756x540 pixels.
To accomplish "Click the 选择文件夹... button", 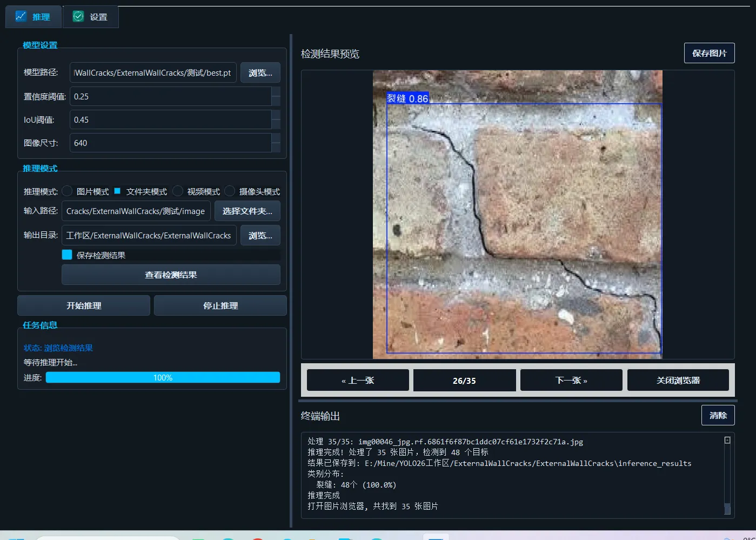I will tap(247, 211).
